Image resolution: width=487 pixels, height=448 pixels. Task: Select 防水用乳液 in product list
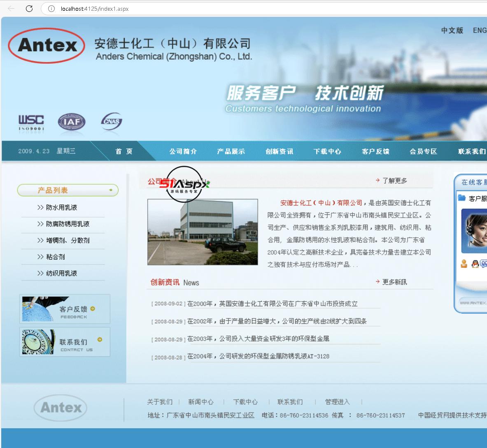[61, 207]
